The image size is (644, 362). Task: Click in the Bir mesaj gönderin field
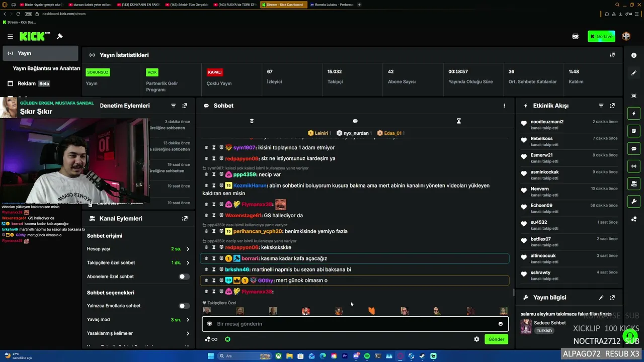[x=355, y=324]
